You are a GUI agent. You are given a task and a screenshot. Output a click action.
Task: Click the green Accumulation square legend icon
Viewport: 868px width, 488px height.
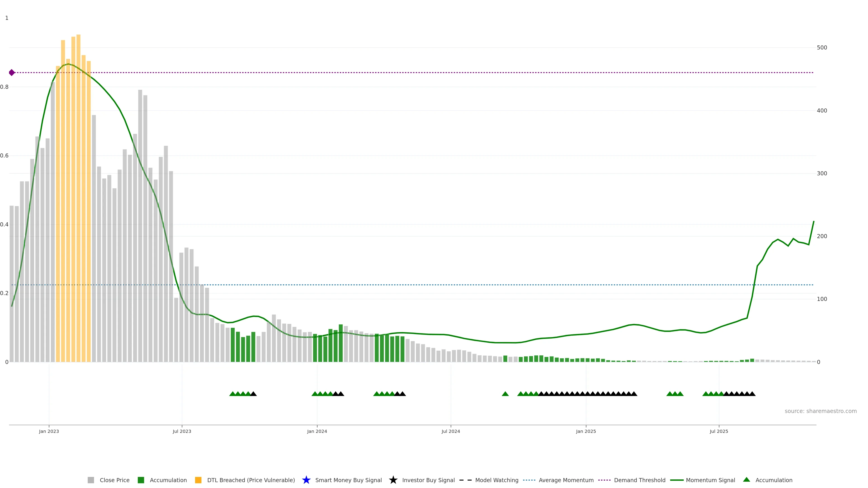point(141,480)
